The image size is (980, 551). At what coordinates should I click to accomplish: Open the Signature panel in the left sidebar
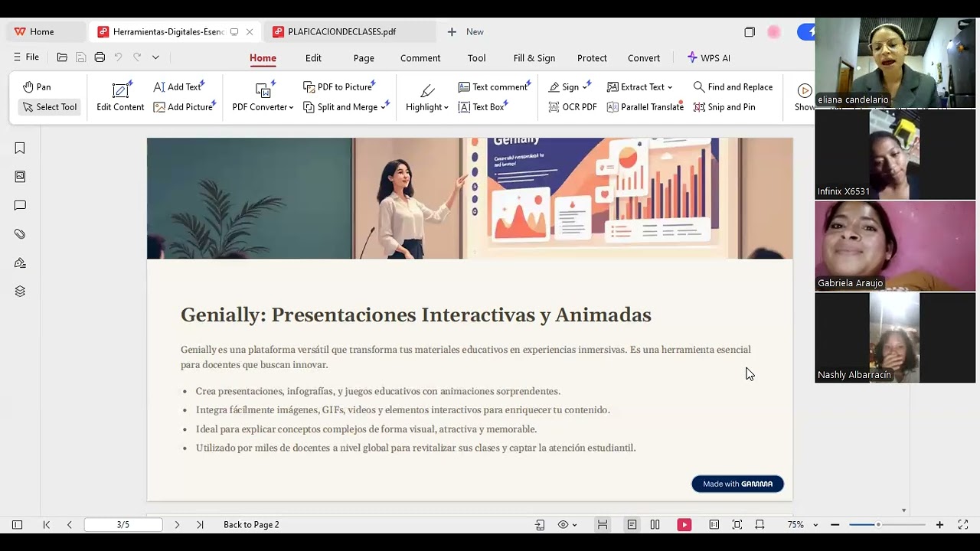pos(20,262)
